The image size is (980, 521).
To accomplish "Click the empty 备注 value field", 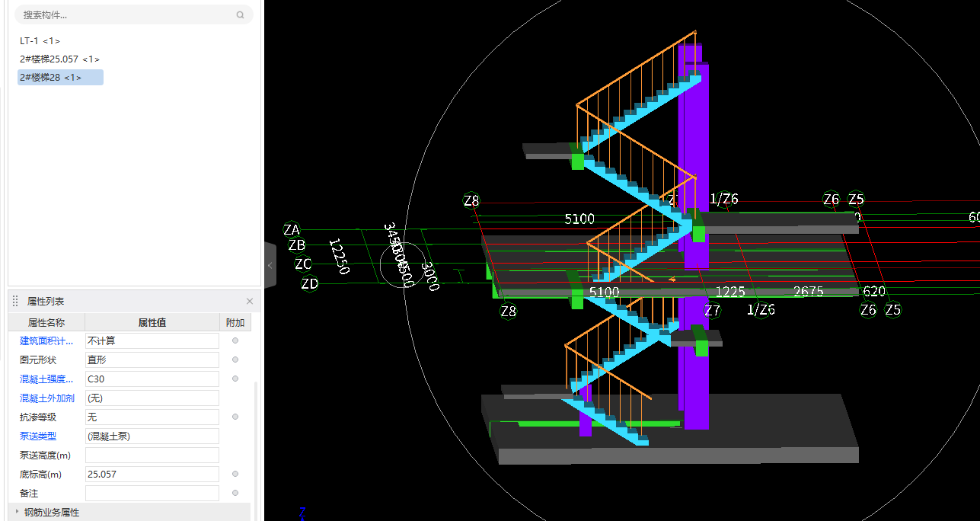I will coord(152,494).
